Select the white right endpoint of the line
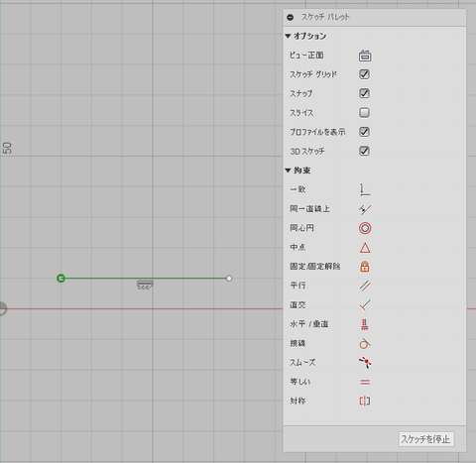The width and height of the screenshot is (476, 463). point(229,279)
